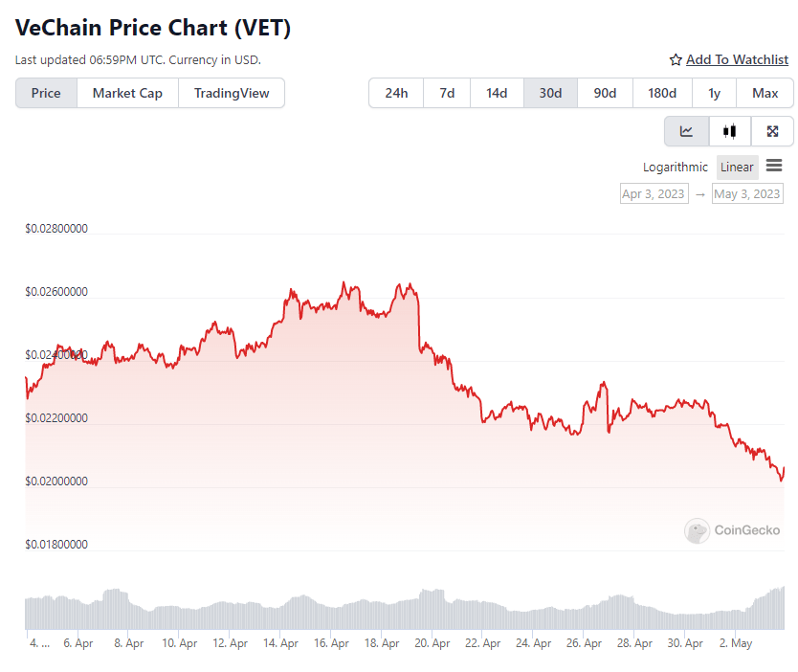The height and width of the screenshot is (672, 798).
Task: Switch to the TradingView tab
Action: [x=232, y=93]
